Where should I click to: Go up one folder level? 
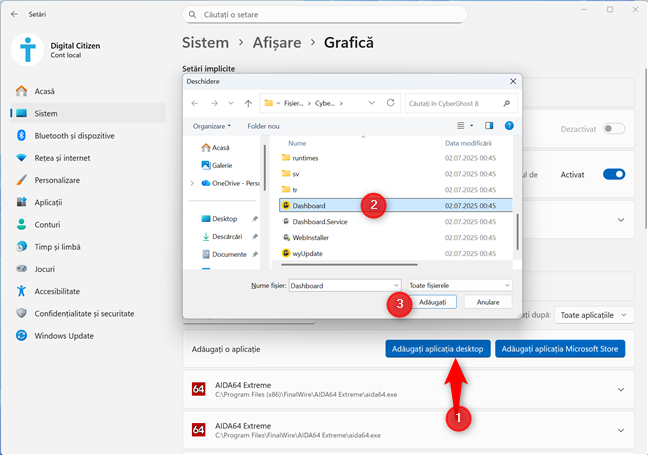click(248, 103)
